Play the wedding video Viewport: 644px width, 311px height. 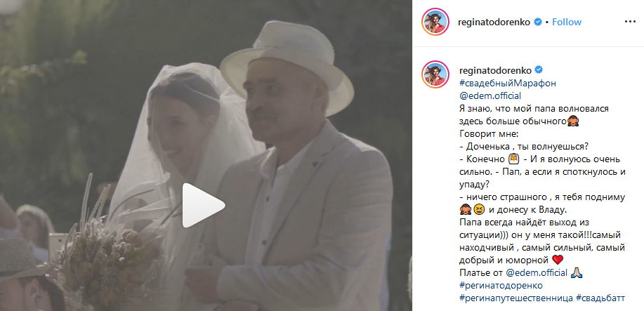pos(203,206)
